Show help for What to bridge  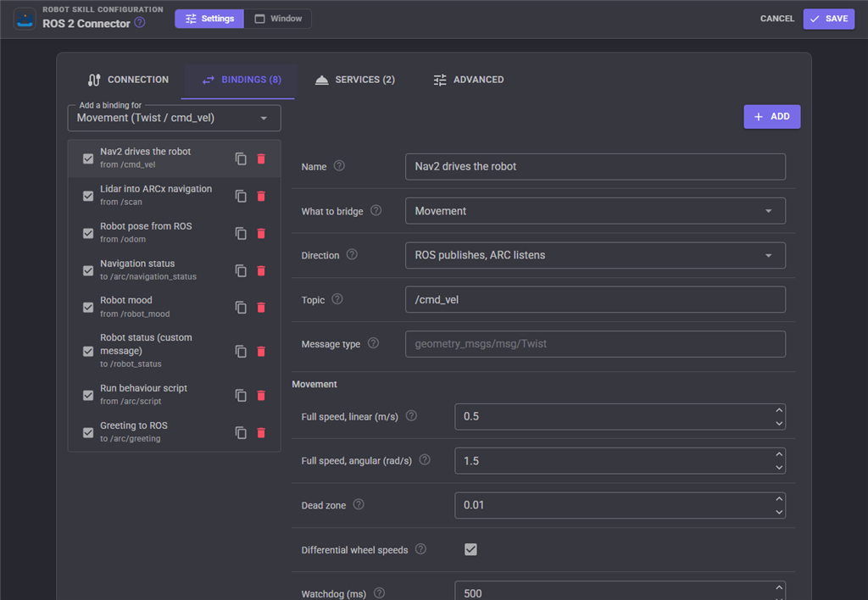pyautogui.click(x=376, y=210)
